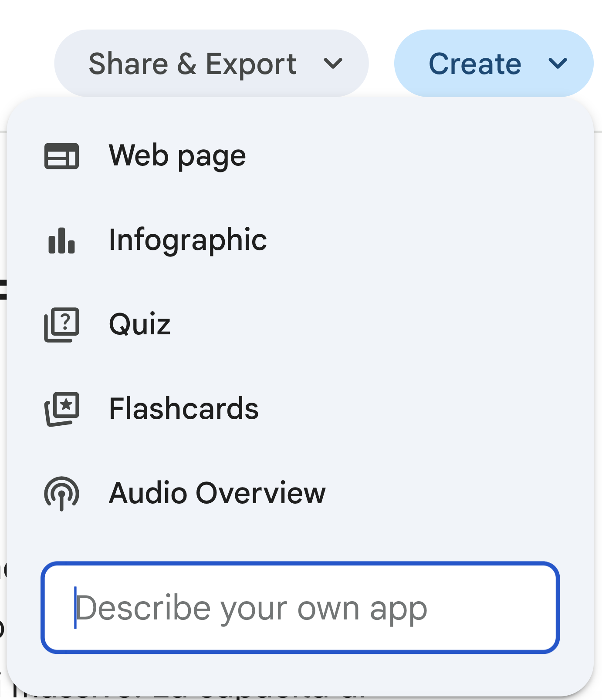Pick the Quiz option label
This screenshot has width=602, height=700.
point(139,325)
